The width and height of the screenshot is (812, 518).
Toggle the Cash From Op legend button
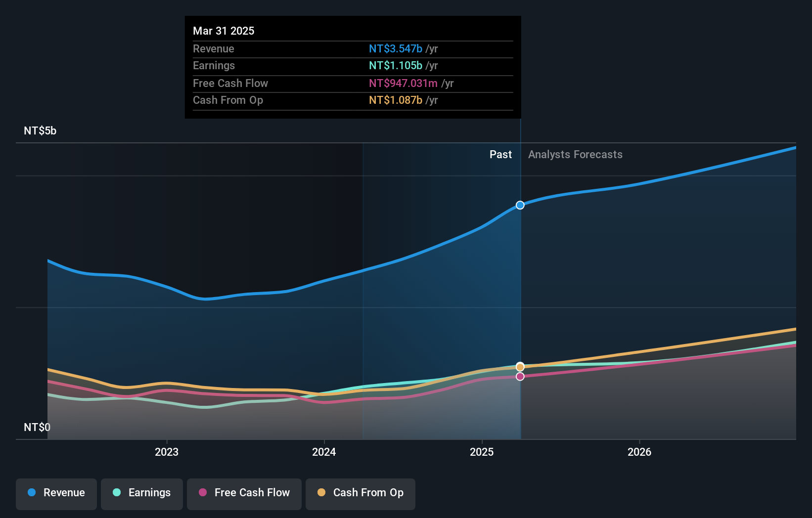point(361,494)
